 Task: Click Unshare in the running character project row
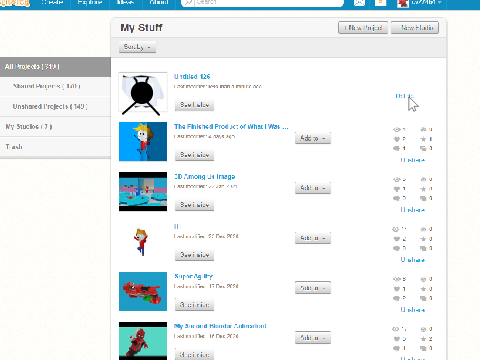click(x=413, y=260)
